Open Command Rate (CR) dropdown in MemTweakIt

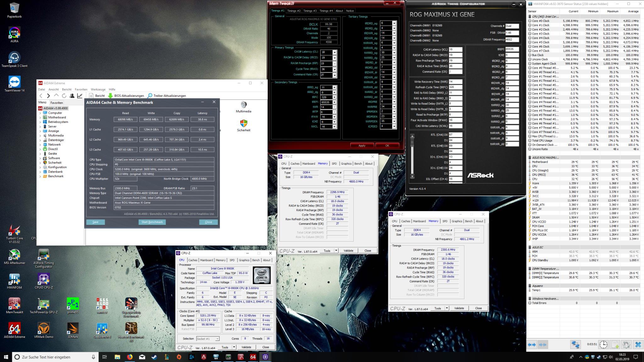(x=334, y=75)
